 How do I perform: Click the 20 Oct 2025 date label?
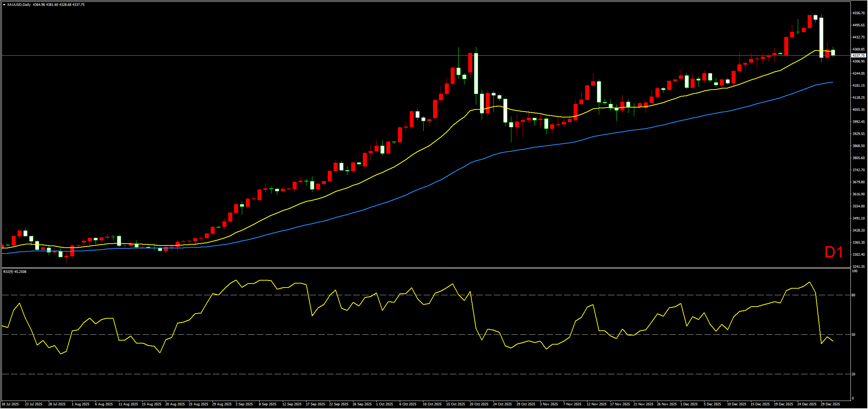[x=479, y=404]
